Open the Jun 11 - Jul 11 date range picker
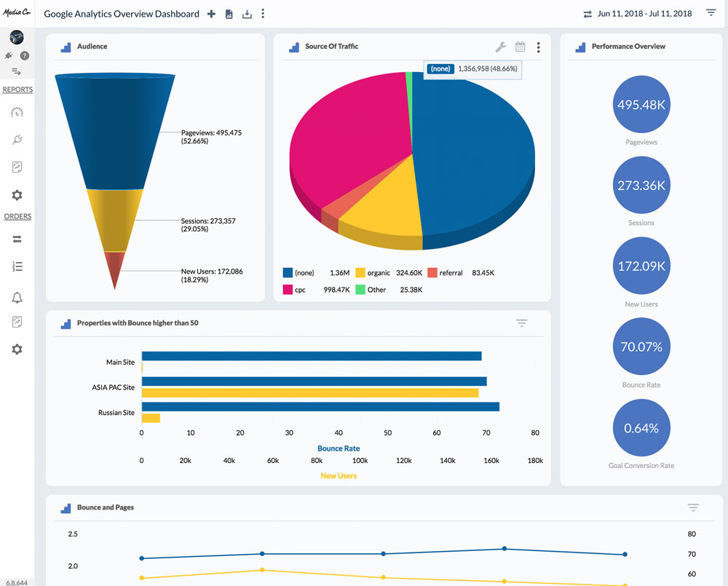728x586 pixels. click(x=644, y=14)
